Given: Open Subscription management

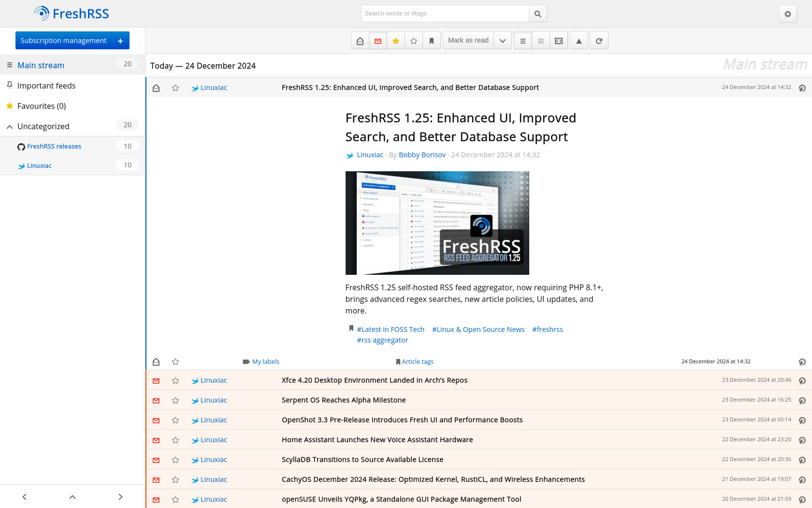Looking at the screenshot, I should tap(63, 41).
